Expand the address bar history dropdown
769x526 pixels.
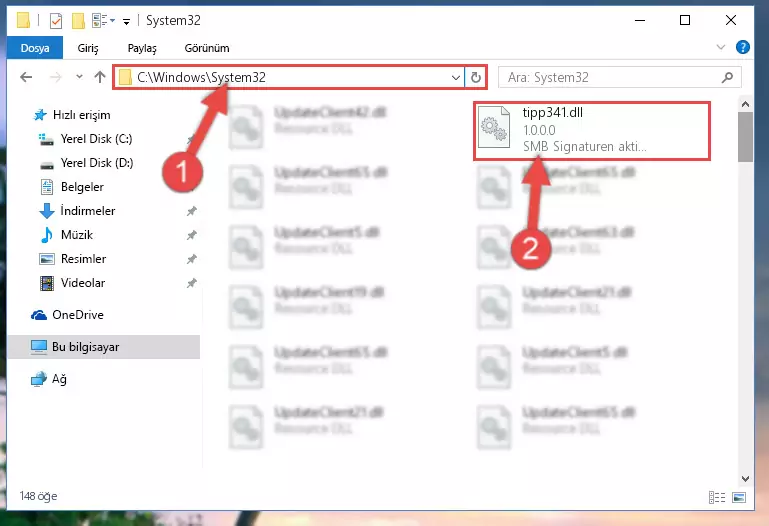pos(456,77)
